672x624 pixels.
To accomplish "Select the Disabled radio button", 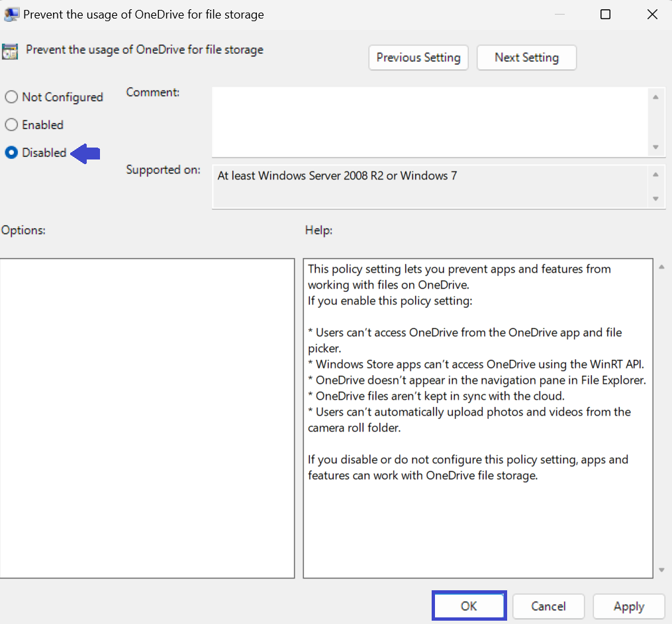I will 11,152.
